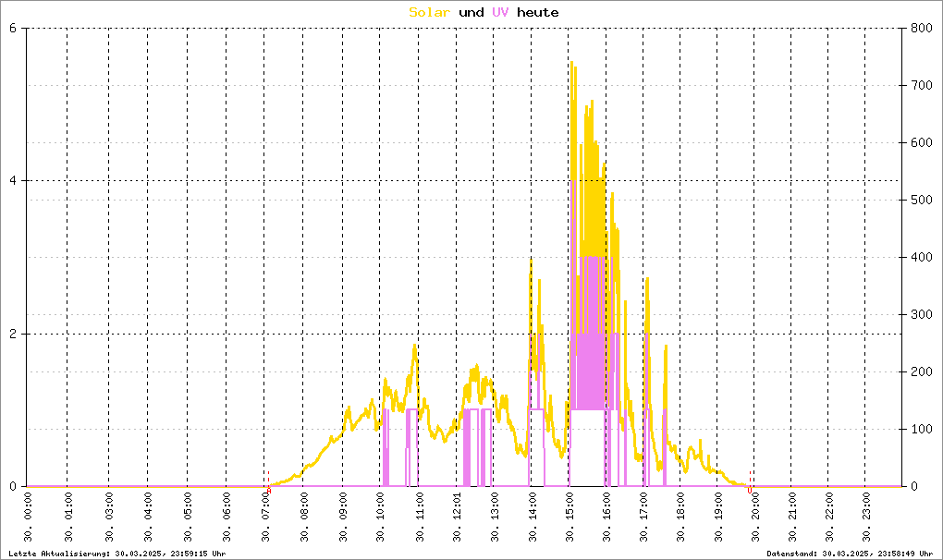943x560 pixels.
Task: Click the tallest yellow solar peak after 15:00
Action: click(x=571, y=65)
